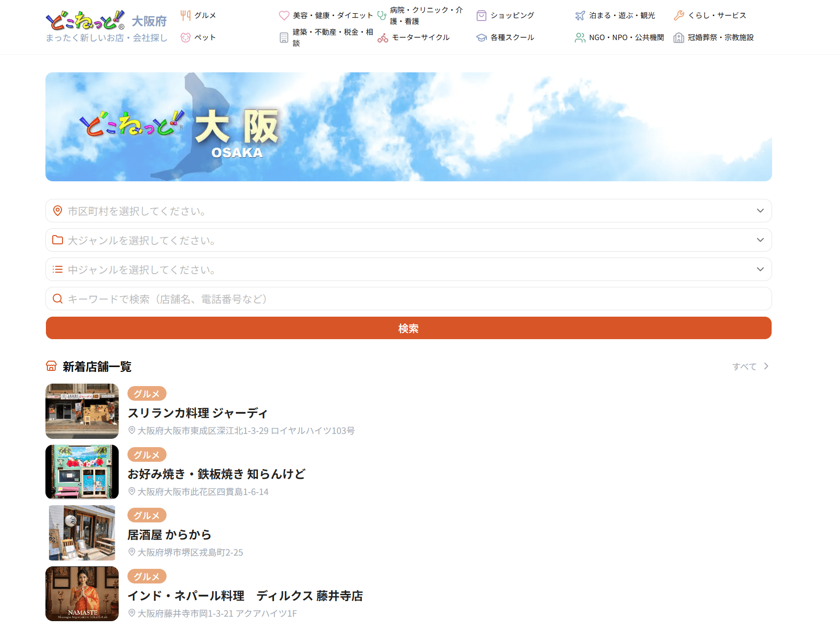Open the 大ジャンル large genre dropdown
840x626 pixels.
point(409,240)
